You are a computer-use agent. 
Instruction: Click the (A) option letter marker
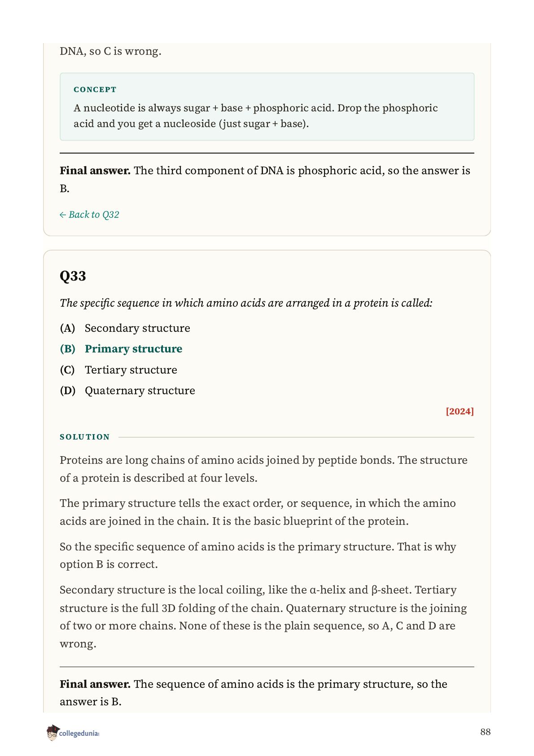coord(67,328)
